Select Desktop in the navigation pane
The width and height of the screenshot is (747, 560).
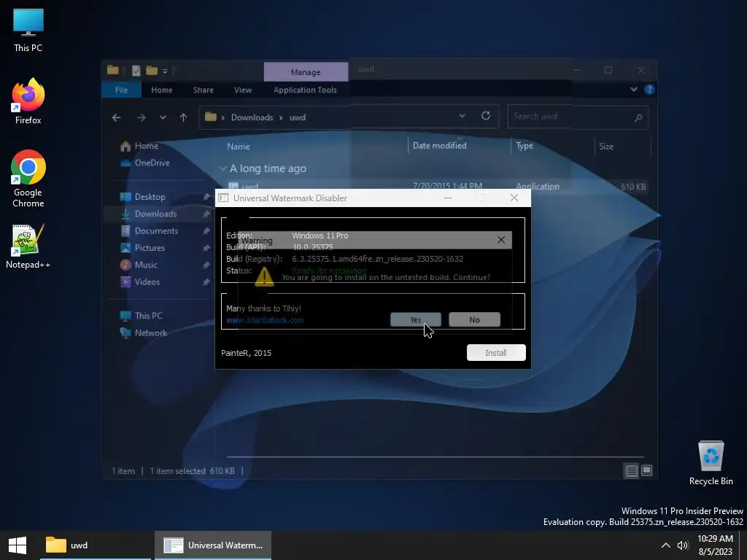pos(150,197)
